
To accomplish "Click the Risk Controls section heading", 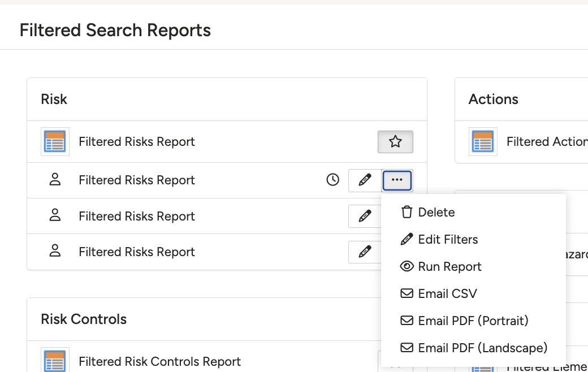I will [x=84, y=319].
